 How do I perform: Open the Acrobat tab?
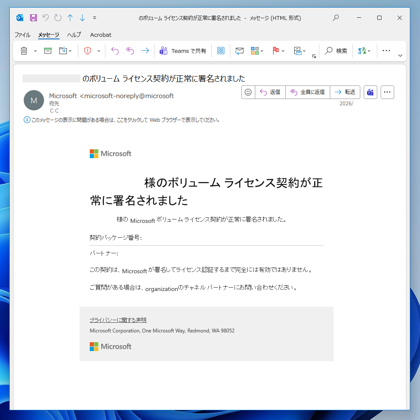pyautogui.click(x=101, y=35)
